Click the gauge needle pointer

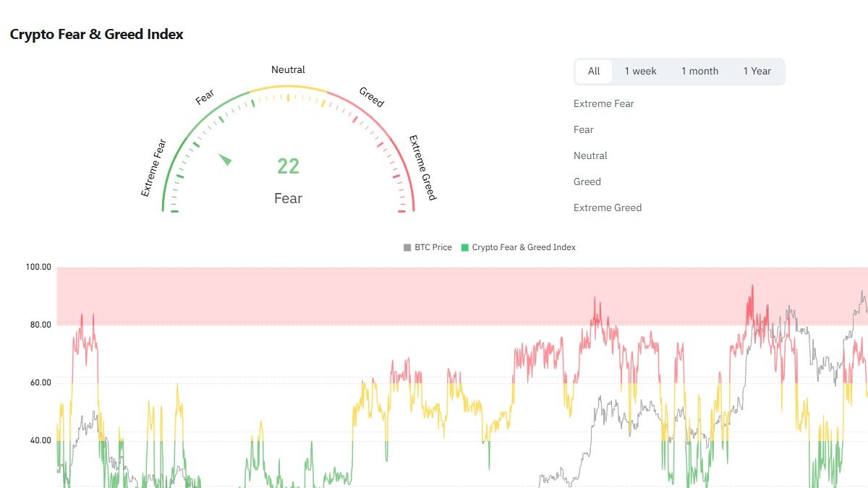224,159
